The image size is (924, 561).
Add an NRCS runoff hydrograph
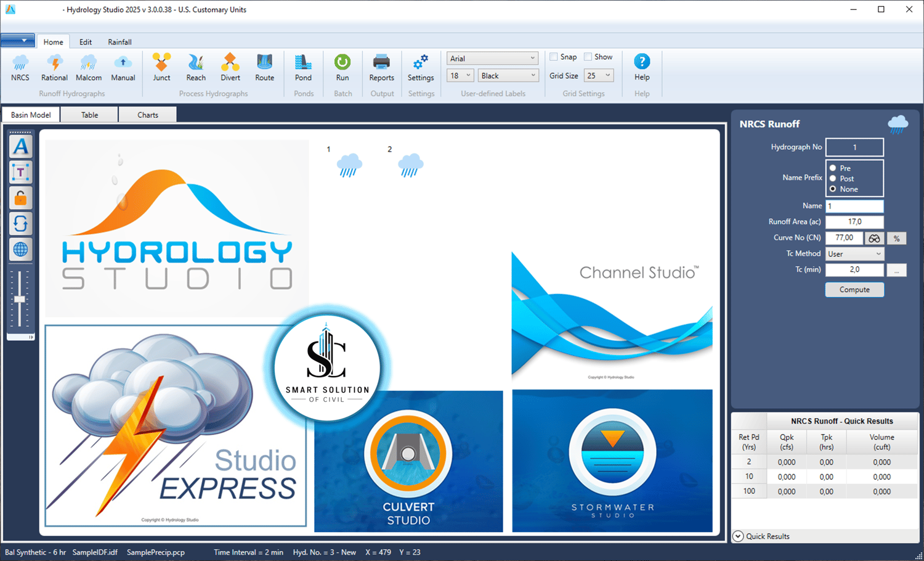click(20, 68)
